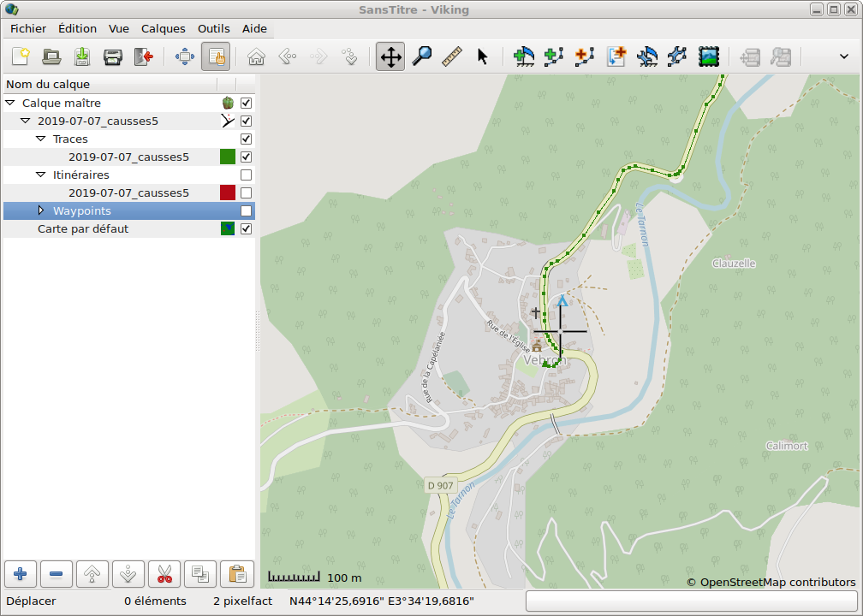Enable the Waypoints layer checkbox

coord(247,210)
